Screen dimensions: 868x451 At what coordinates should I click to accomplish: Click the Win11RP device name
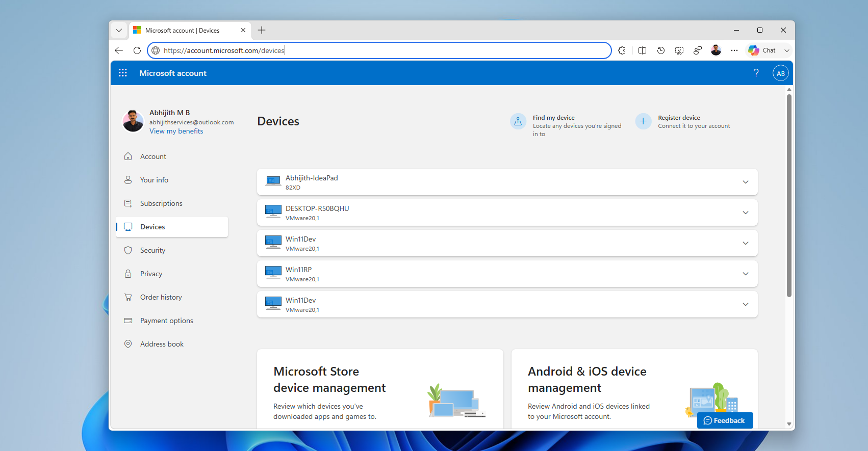[x=298, y=270]
